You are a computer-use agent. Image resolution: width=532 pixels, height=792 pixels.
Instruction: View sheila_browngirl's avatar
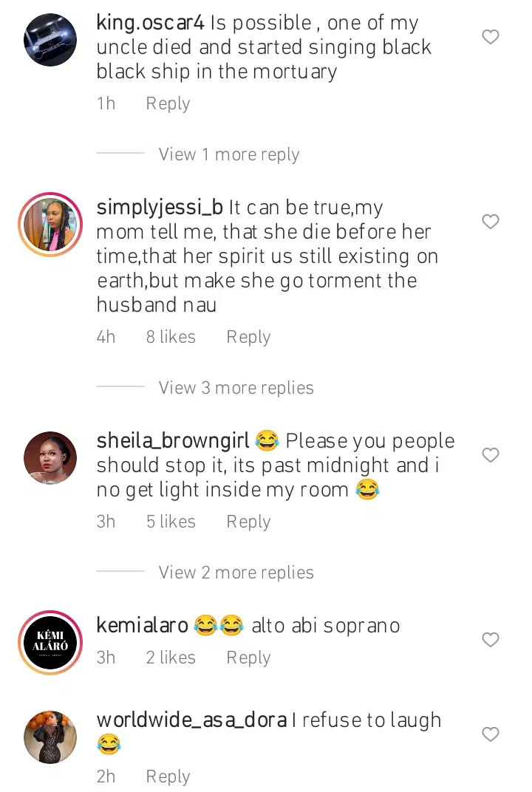point(50,458)
